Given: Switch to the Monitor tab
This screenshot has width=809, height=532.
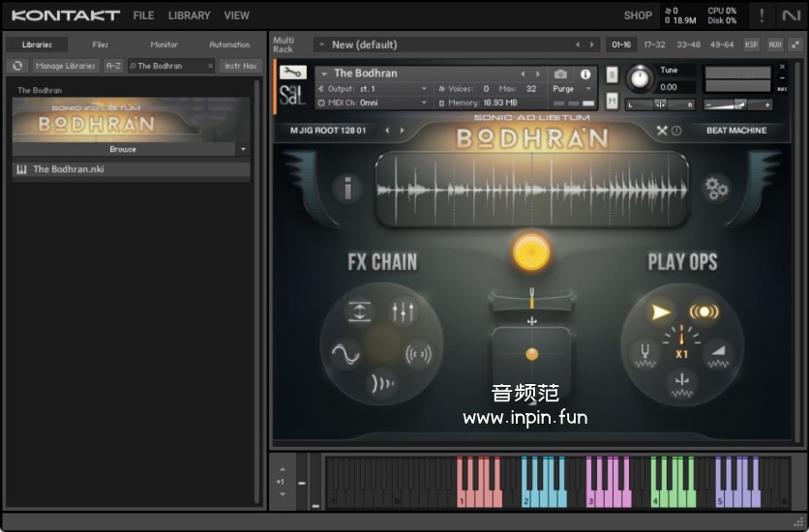Looking at the screenshot, I should tap(164, 44).
